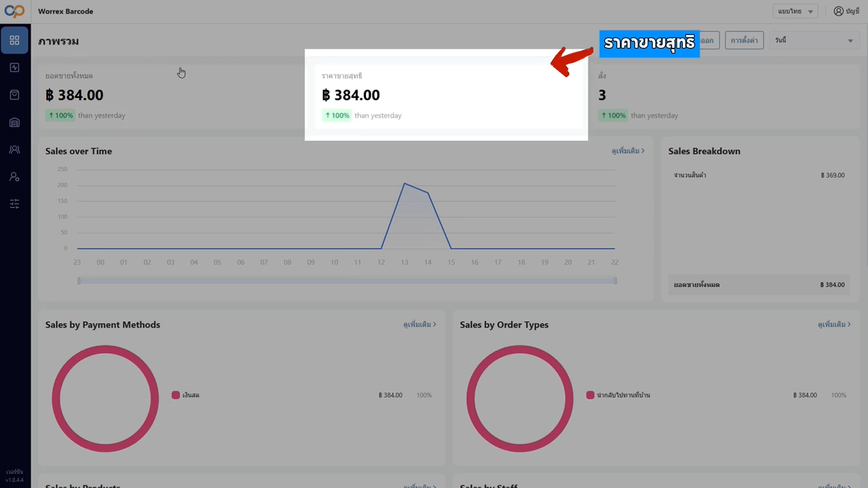The image size is (868, 488).
Task: Click the left handle of the chart range slider
Action: pos(79,281)
